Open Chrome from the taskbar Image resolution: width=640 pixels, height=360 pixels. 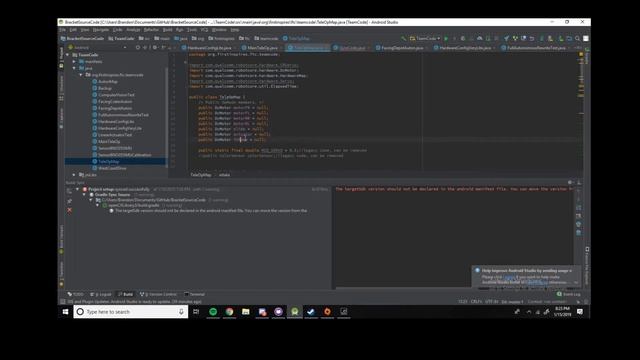coord(229,312)
